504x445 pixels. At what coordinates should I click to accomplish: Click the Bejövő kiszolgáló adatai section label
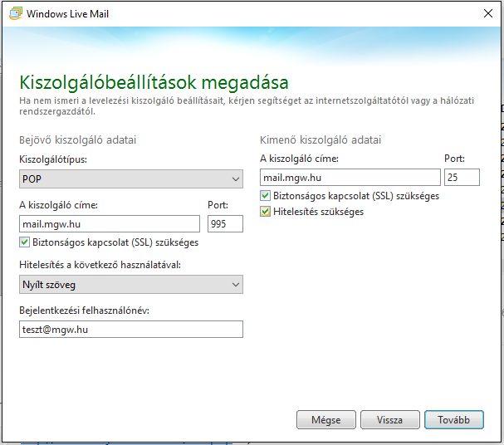[77, 139]
